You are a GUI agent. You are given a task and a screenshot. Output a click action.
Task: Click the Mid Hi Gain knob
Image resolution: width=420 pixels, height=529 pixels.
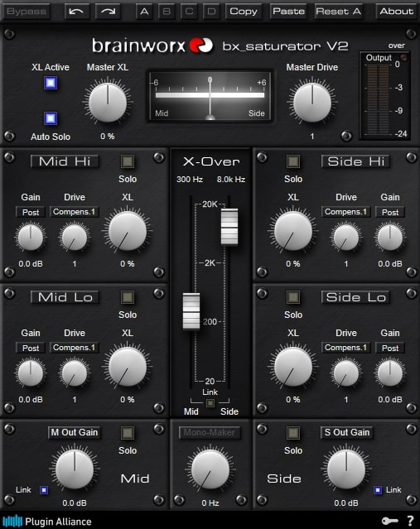click(x=31, y=238)
